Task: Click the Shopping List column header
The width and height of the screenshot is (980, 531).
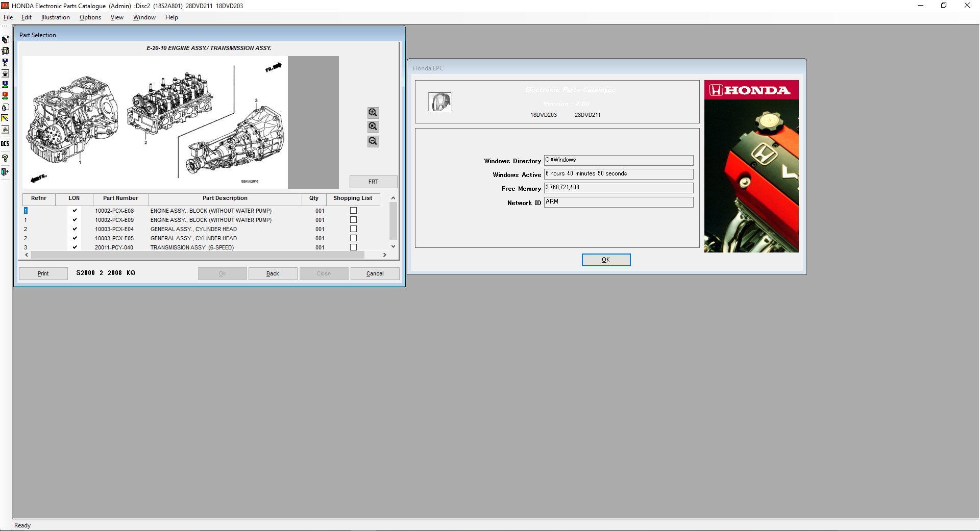Action: pyautogui.click(x=353, y=198)
